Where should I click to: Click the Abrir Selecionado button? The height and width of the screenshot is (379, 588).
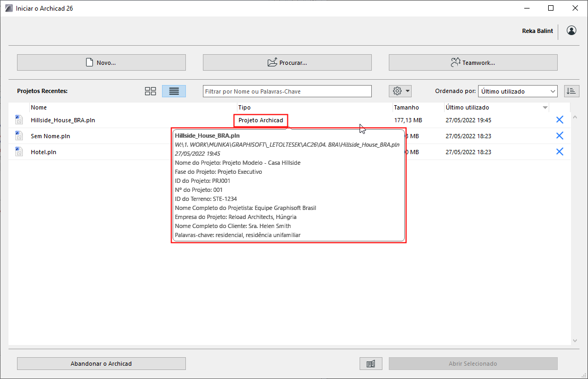[473, 364]
